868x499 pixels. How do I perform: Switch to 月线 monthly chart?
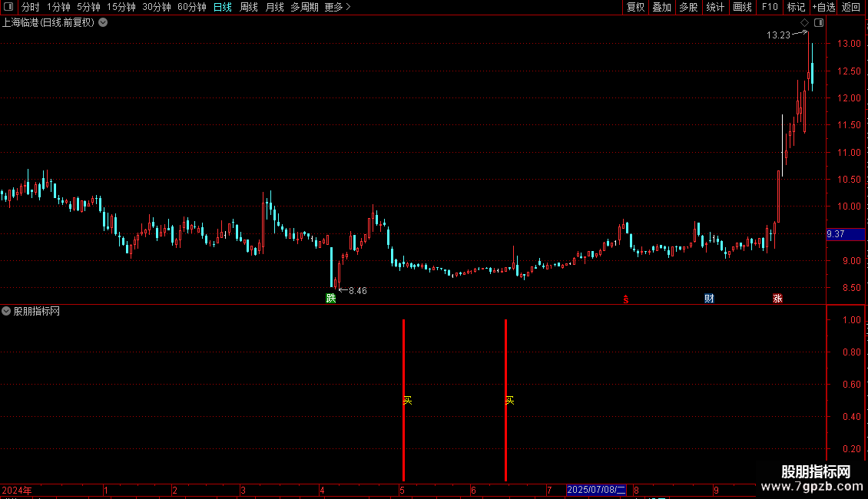pyautogui.click(x=274, y=7)
